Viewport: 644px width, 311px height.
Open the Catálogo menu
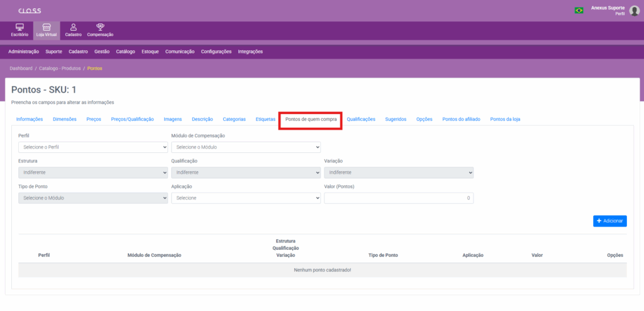click(x=126, y=52)
